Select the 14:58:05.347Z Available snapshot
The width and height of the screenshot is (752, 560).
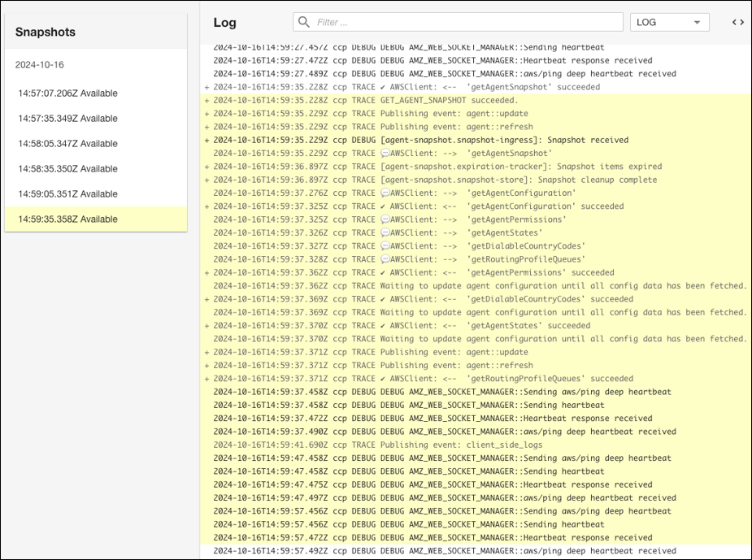(x=67, y=144)
